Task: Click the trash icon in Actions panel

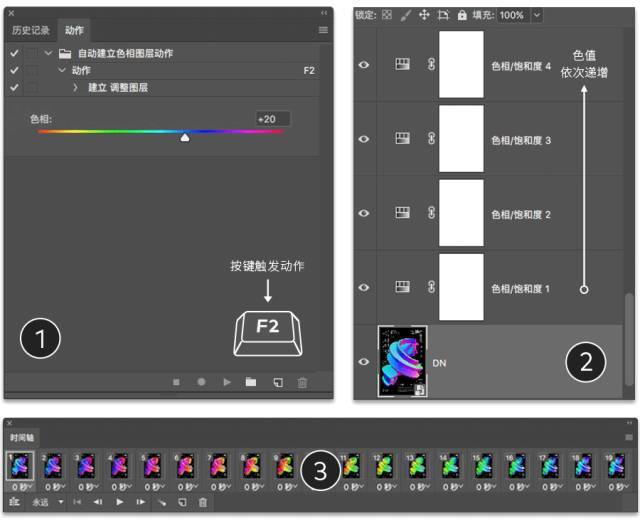Action: pos(302,382)
